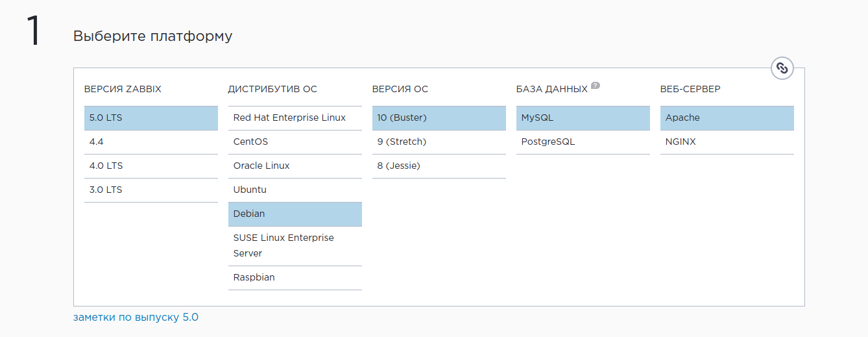Select Zabbix version 5.0 LTS
Image resolution: width=868 pixels, height=337 pixels.
coord(151,118)
